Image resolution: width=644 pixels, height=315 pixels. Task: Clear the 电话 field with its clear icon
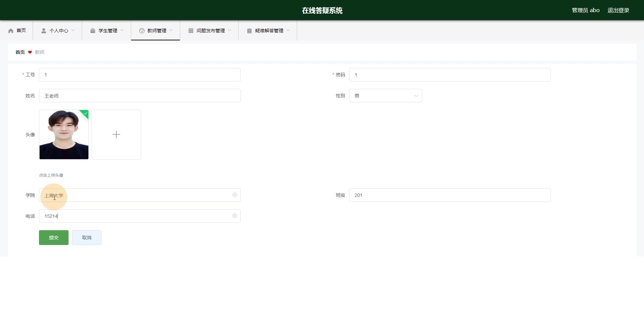pyautogui.click(x=235, y=216)
